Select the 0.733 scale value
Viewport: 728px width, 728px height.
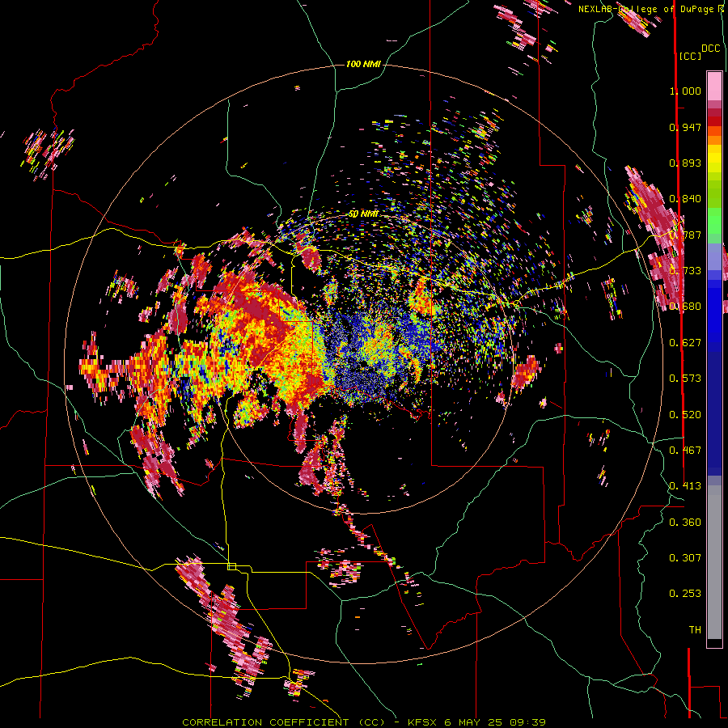click(x=685, y=271)
